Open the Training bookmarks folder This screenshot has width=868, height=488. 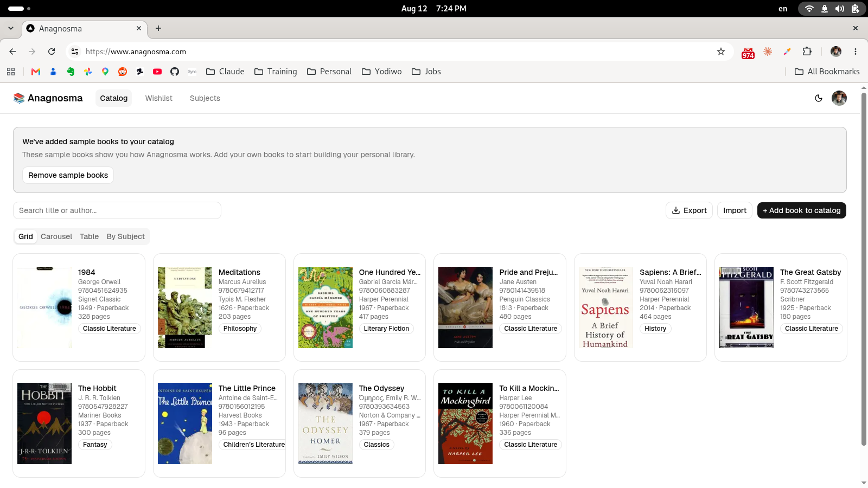coord(276,72)
